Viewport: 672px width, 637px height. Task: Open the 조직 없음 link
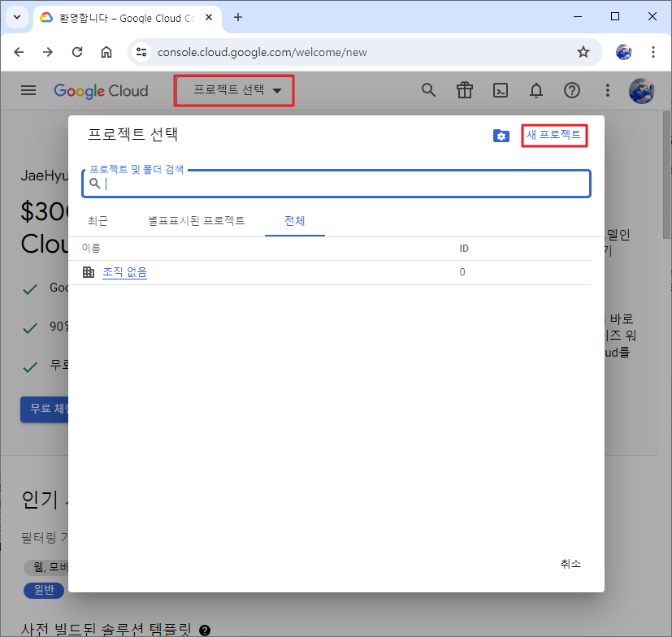click(x=124, y=272)
